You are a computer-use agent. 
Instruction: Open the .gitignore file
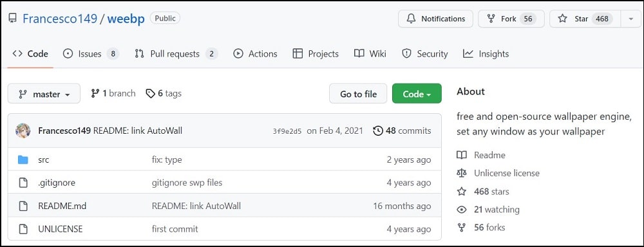(x=57, y=183)
